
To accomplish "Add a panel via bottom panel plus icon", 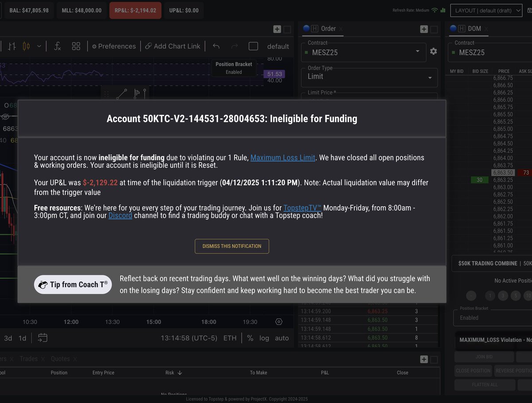I will [x=424, y=360].
